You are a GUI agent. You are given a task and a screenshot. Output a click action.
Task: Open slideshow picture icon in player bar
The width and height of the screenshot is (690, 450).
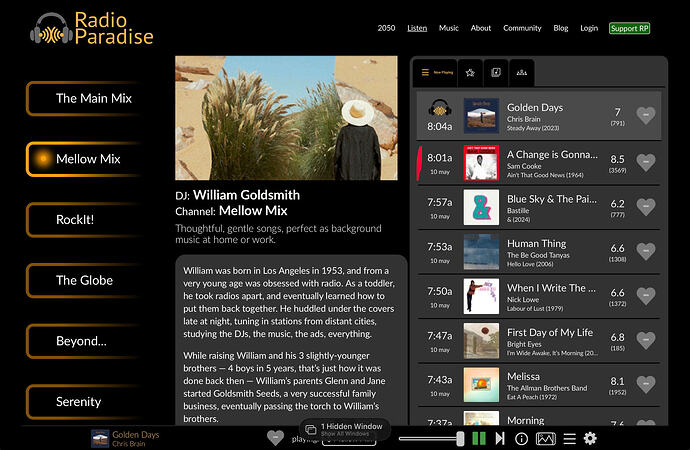point(546,439)
